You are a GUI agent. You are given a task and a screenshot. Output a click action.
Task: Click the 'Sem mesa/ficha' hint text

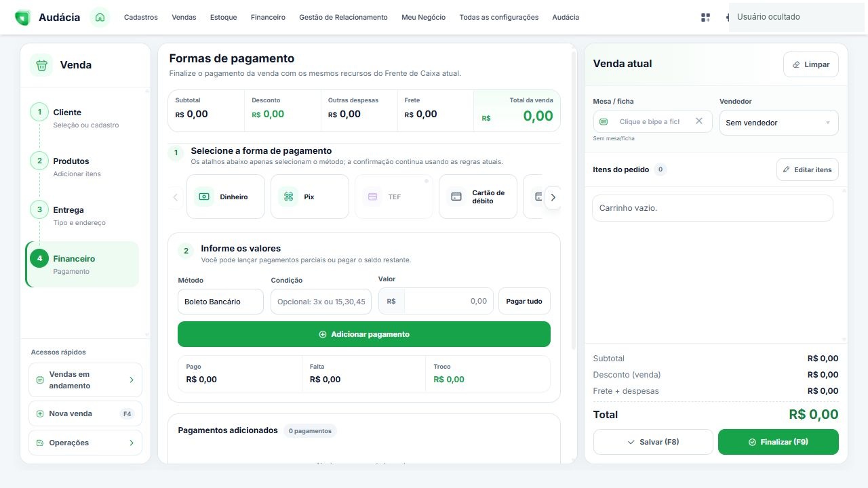coord(614,138)
